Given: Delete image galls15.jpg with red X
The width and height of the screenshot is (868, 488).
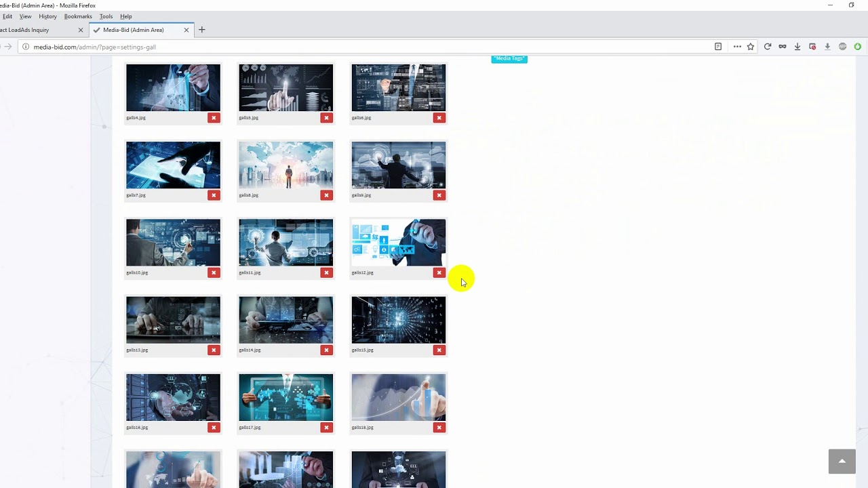Looking at the screenshot, I should pos(439,350).
